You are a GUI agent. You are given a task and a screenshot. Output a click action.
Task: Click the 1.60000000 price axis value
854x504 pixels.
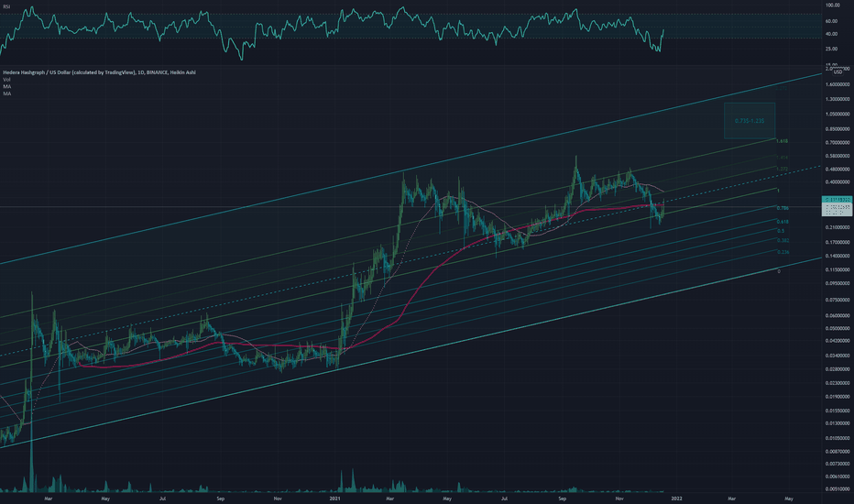(838, 84)
